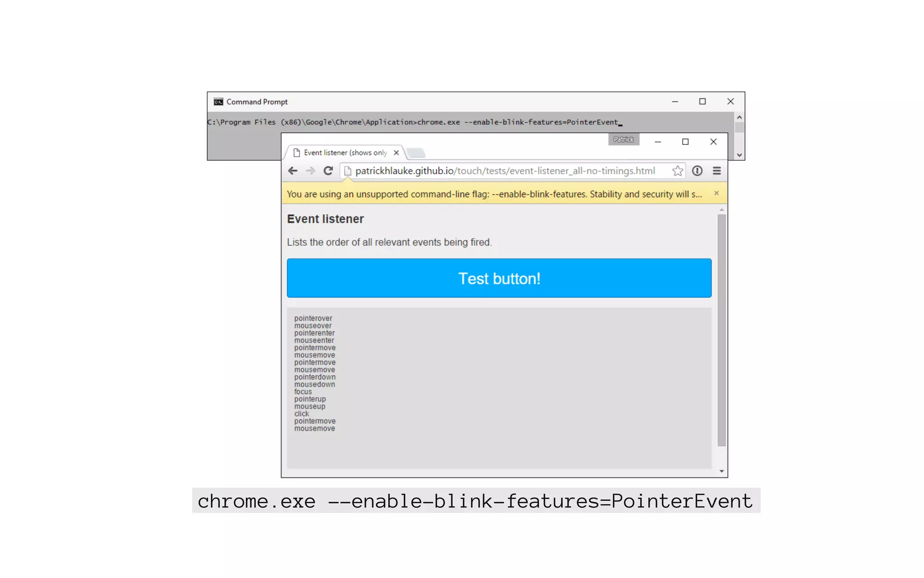Viewport: 924px width, 578px height.
Task: Go back using Chrome back arrow
Action: [x=292, y=171]
